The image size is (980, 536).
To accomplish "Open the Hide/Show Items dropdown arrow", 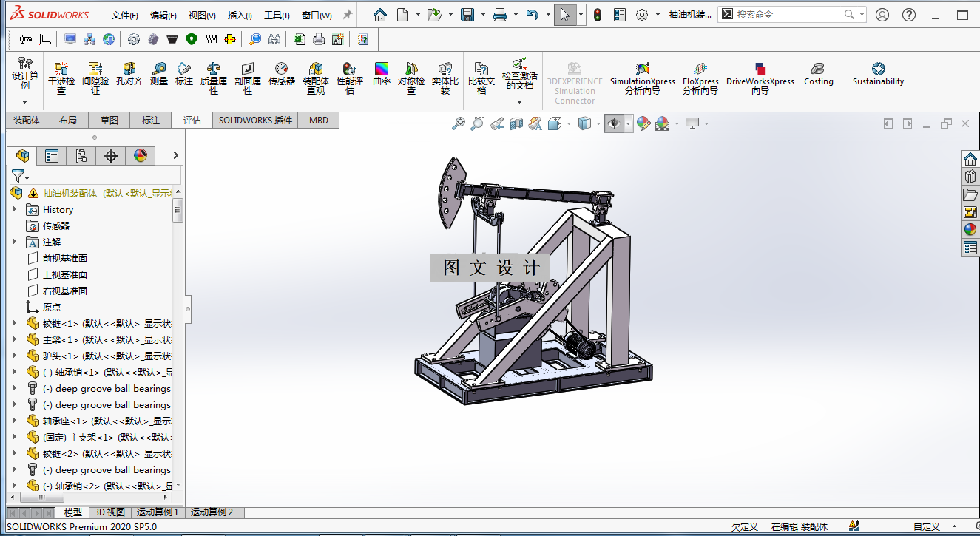I will pyautogui.click(x=629, y=123).
